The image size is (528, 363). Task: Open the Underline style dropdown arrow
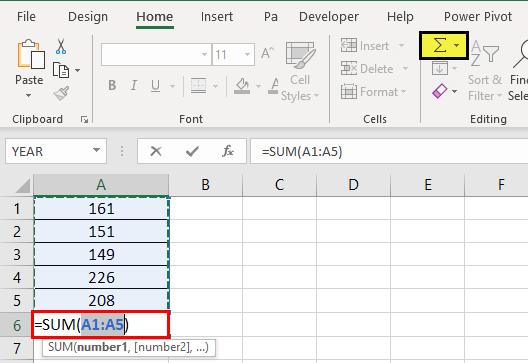click(172, 86)
